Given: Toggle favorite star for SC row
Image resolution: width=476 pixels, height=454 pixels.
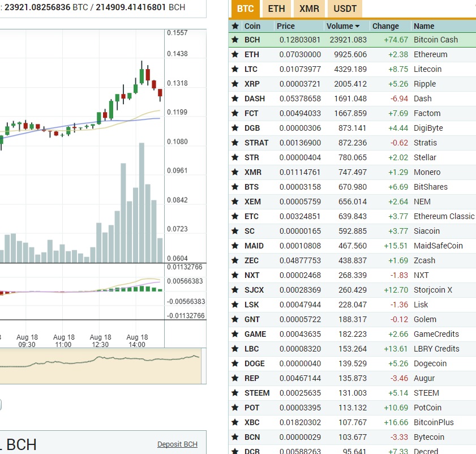Looking at the screenshot, I should tap(235, 231).
